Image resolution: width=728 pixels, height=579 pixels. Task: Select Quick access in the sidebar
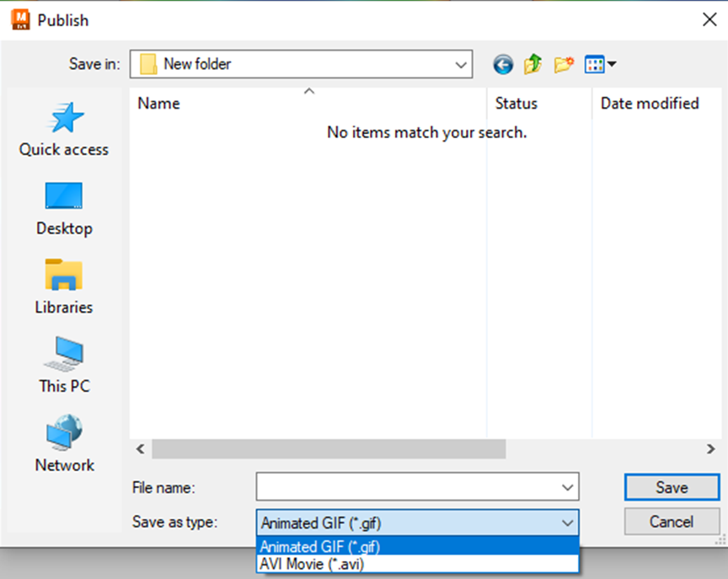63,131
